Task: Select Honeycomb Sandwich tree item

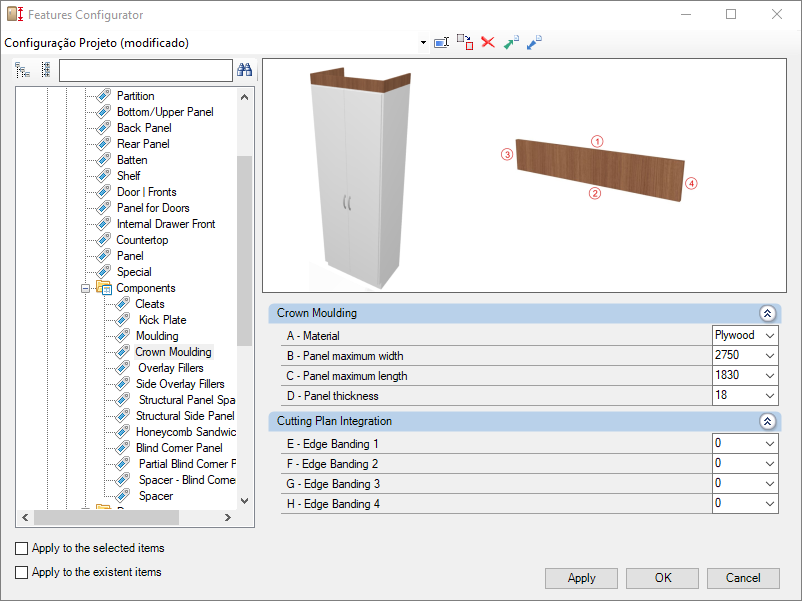Action: click(186, 432)
